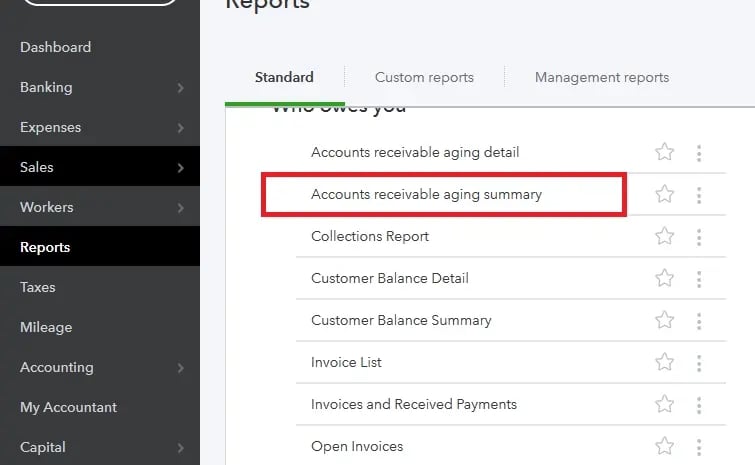This screenshot has width=755, height=465.
Task: Open Banking in the sidebar
Action: click(46, 87)
